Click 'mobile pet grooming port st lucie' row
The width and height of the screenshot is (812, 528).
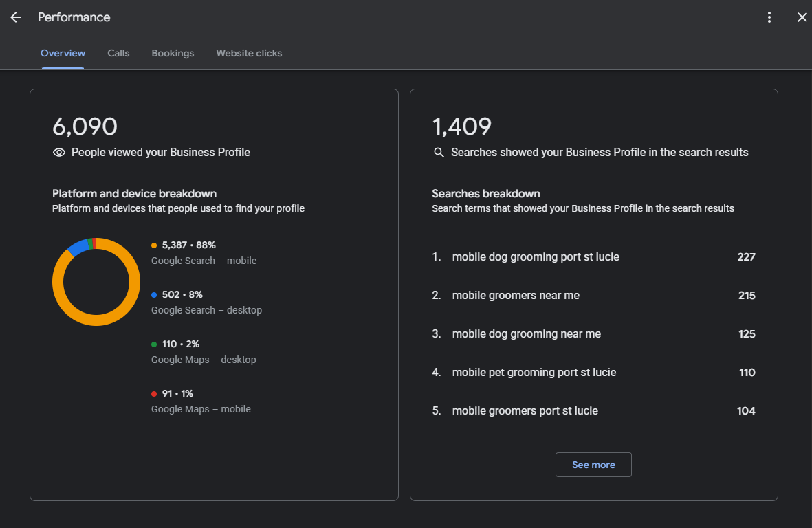tap(534, 373)
